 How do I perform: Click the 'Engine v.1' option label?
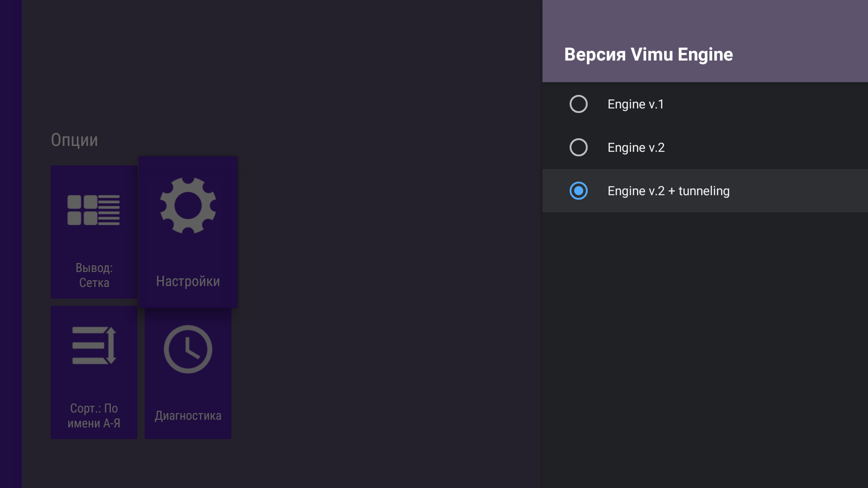(x=636, y=104)
